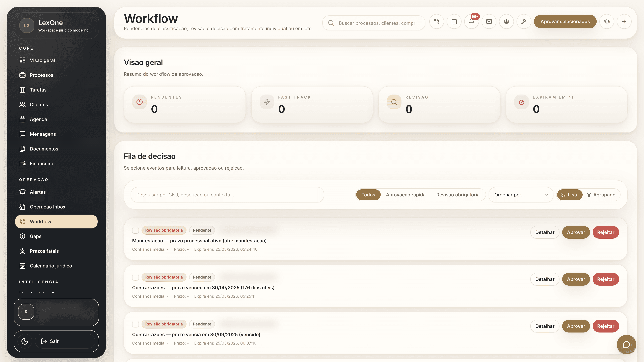Open the mail envelope icon in the header
Screen dimensions: 644x362
tap(489, 21)
